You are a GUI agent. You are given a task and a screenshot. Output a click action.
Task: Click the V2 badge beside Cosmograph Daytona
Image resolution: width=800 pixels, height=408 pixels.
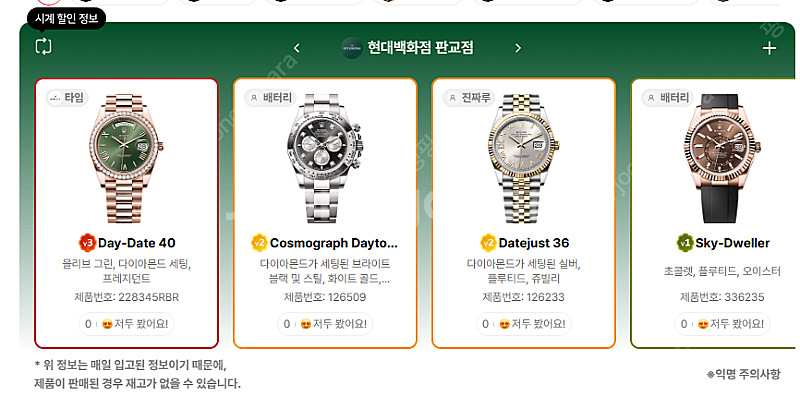(259, 243)
